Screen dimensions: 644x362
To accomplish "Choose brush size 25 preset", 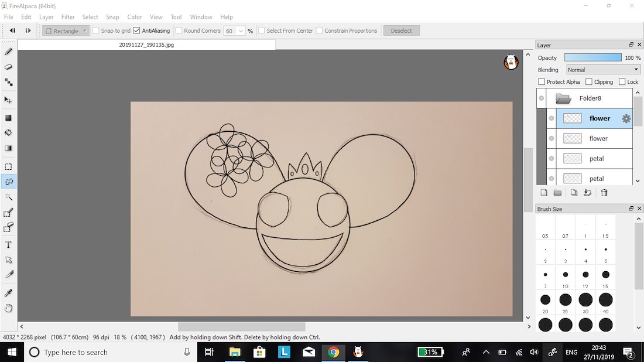I will click(x=566, y=303).
